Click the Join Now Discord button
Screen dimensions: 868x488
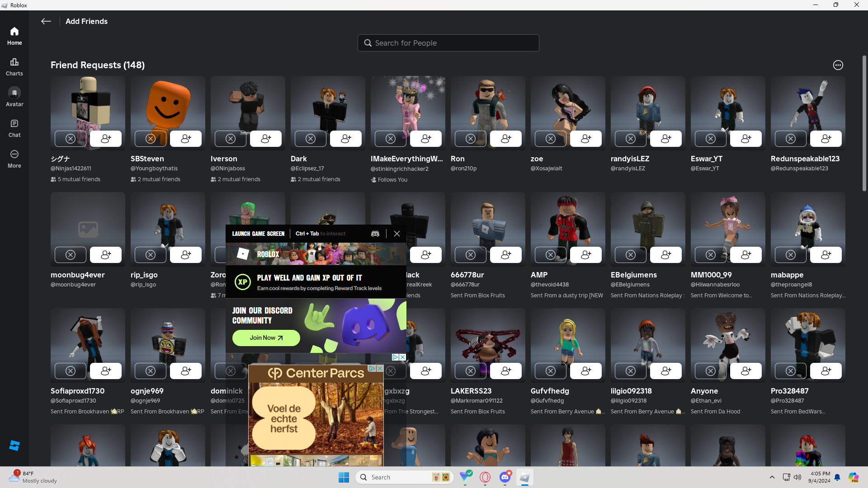[x=266, y=338]
